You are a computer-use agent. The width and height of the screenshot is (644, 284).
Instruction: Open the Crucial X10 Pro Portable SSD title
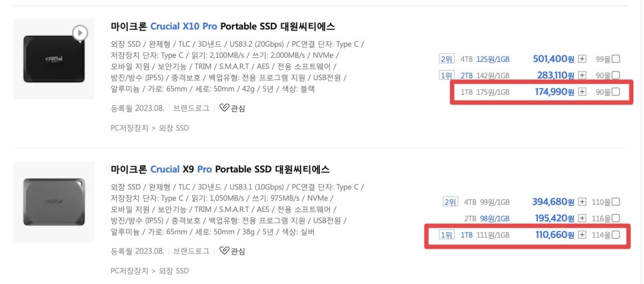(223, 27)
